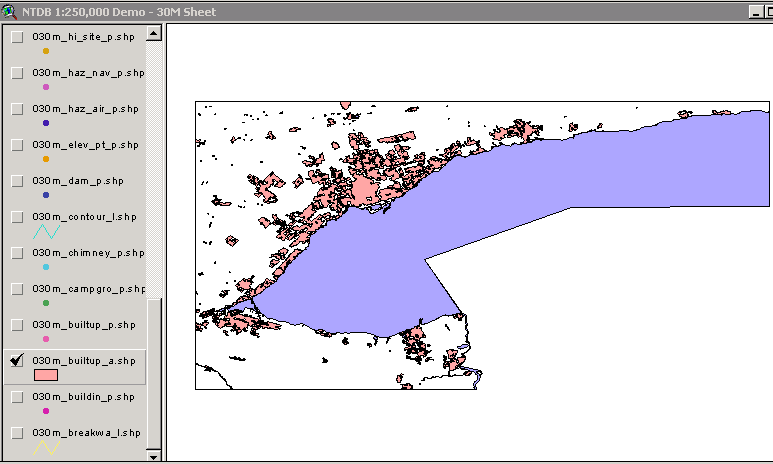The height and width of the screenshot is (464, 773).
Task: Enable the 030m_chimney_p.shp layer checkbox
Action: 17,253
